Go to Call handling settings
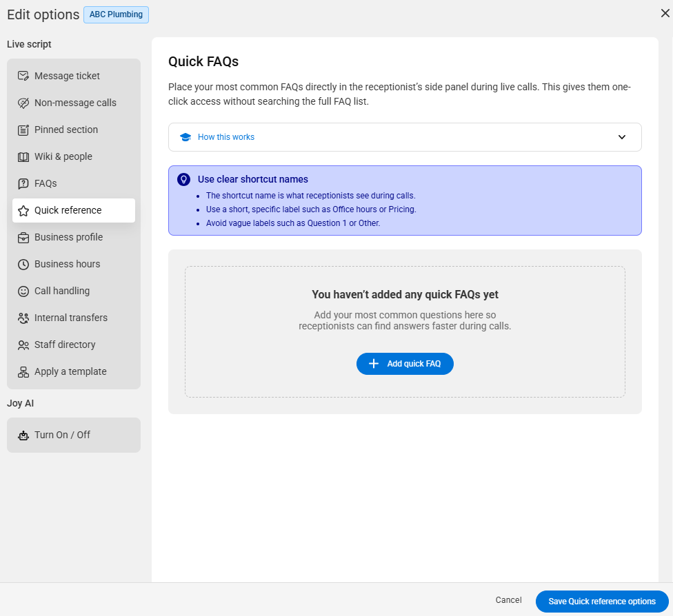 [x=74, y=291]
